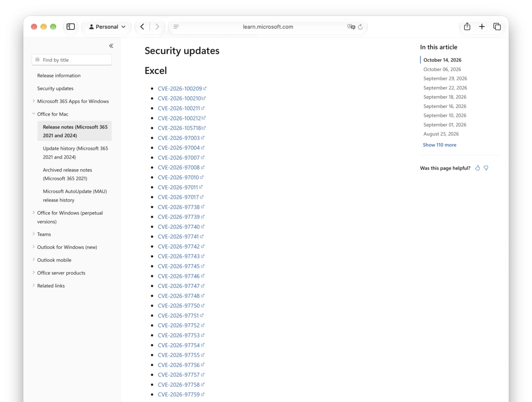
Task: Mark page as not helpful with thumbs down
Action: pos(486,168)
